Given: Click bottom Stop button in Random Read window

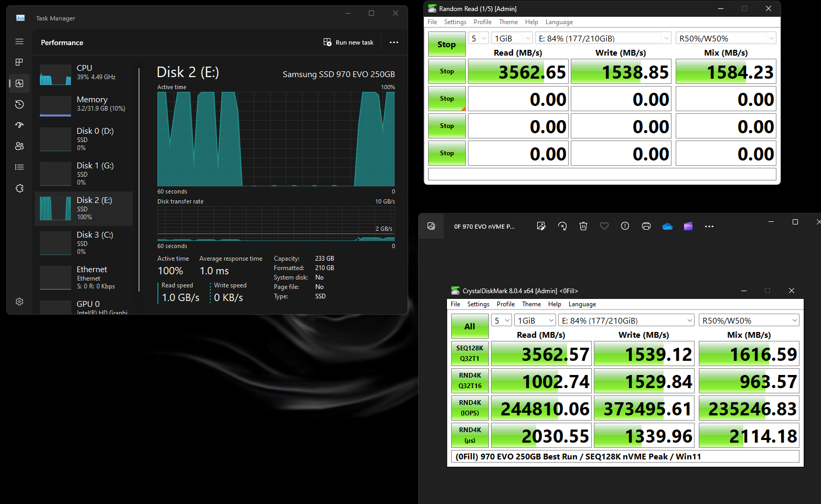Looking at the screenshot, I should point(446,153).
